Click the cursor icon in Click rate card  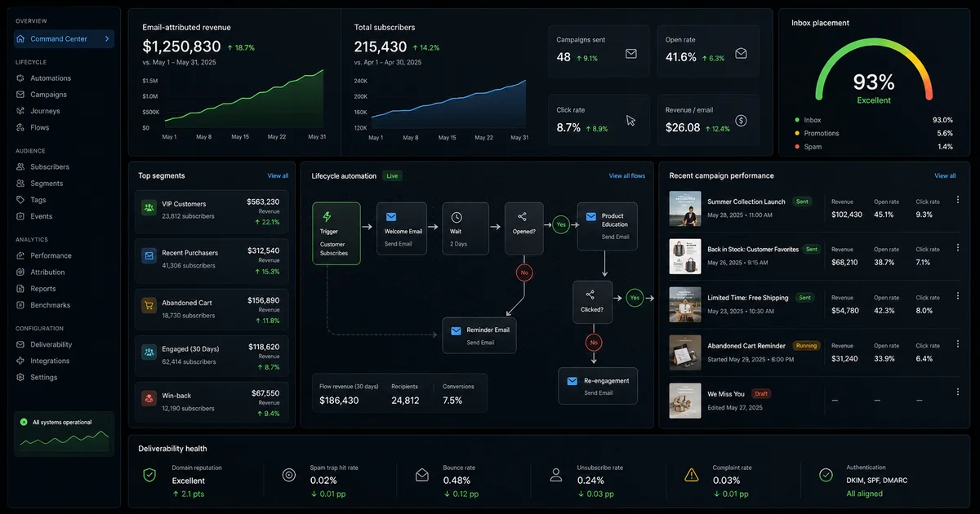pos(631,121)
